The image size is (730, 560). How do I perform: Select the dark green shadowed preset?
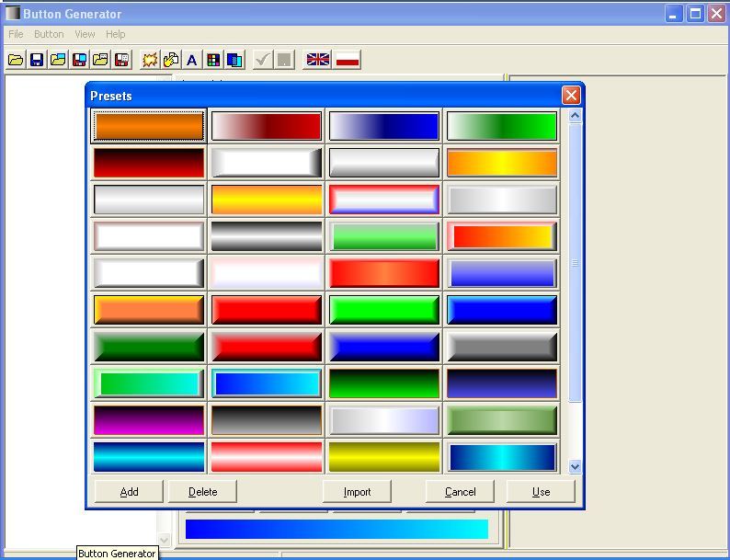pos(149,347)
